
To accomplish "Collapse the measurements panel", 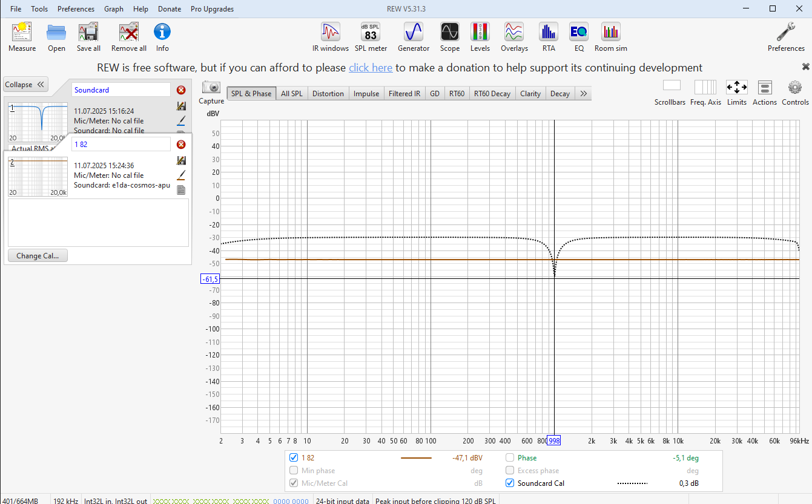I will pos(25,85).
